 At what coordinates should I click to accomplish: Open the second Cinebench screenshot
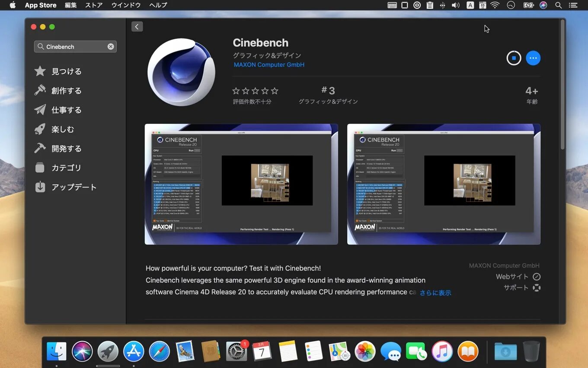[x=444, y=184]
